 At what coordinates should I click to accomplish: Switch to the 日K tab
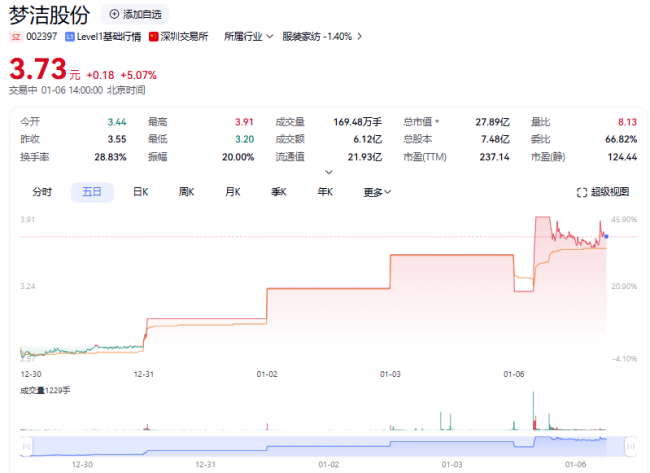141,192
